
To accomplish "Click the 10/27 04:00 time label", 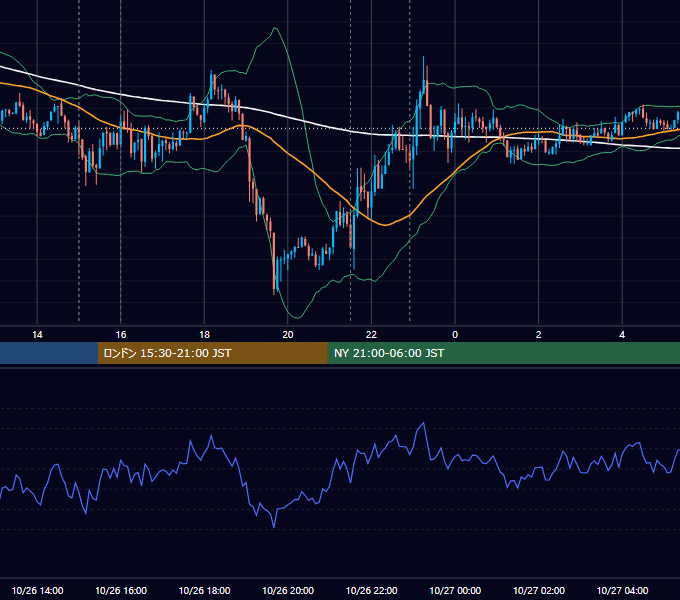I will [622, 590].
